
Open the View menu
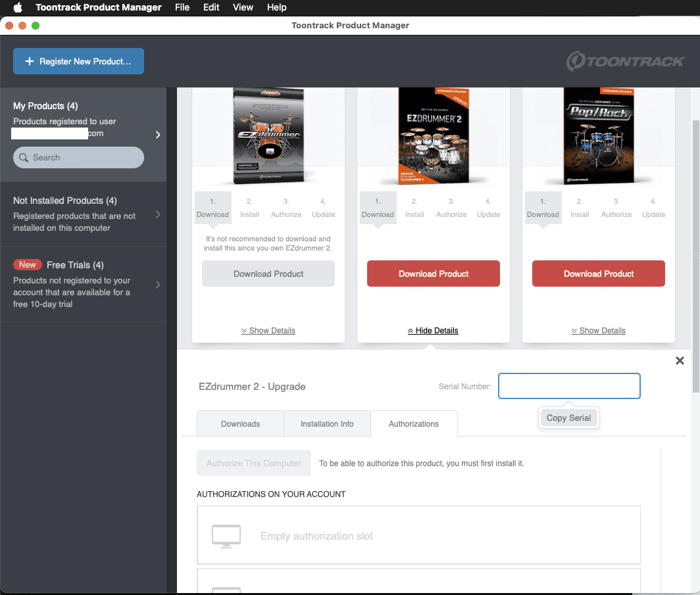pos(243,7)
